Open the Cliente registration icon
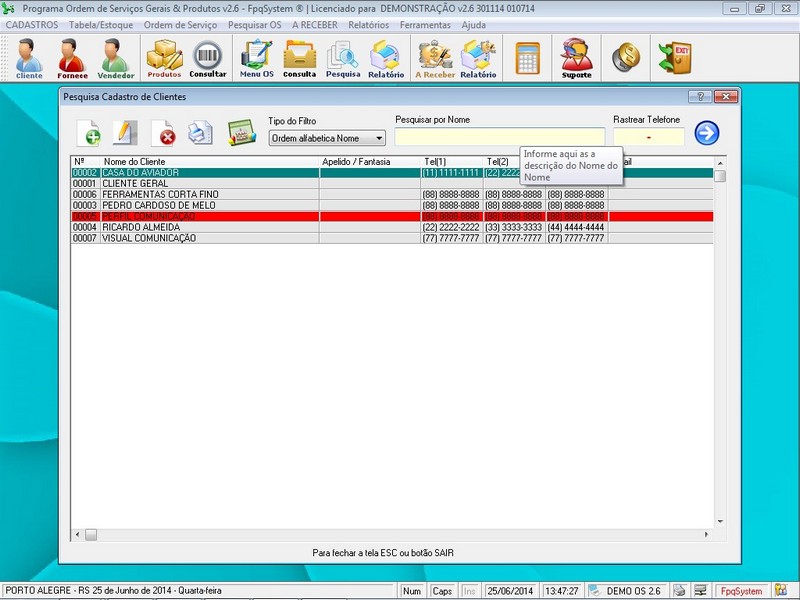800x600 pixels. (29, 59)
